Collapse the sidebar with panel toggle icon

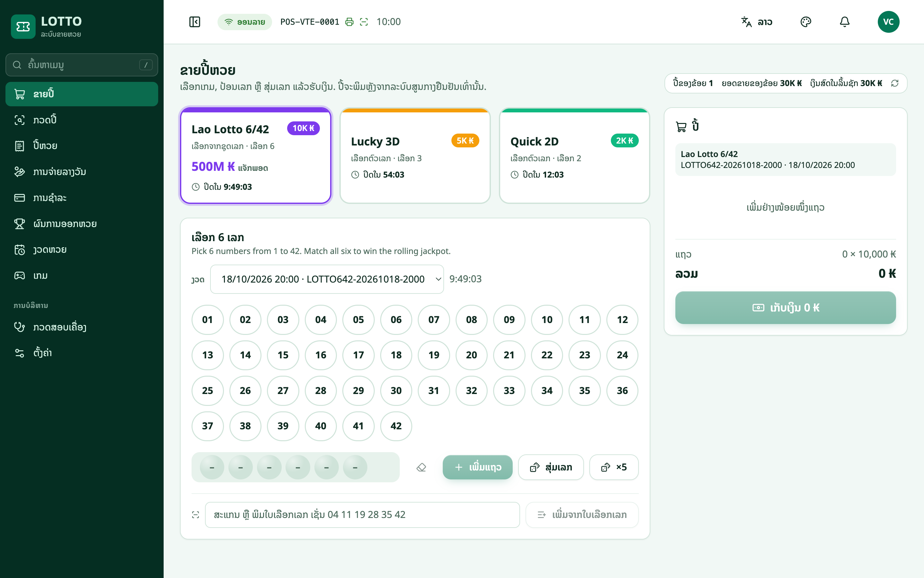pos(195,22)
